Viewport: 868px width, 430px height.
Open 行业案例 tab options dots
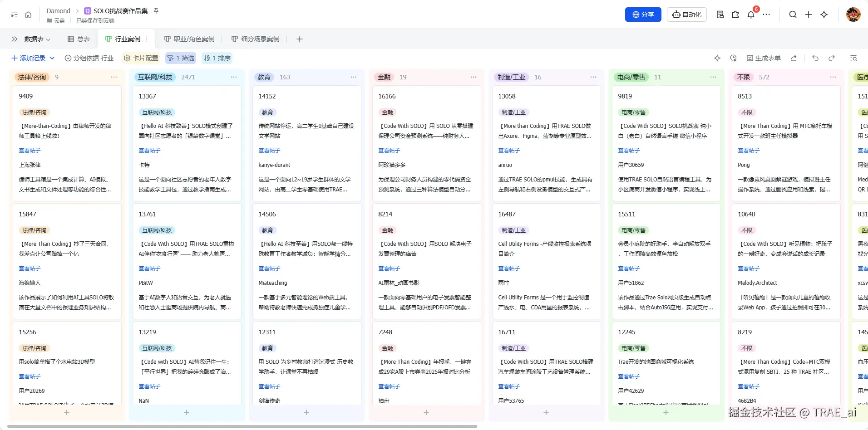click(x=146, y=39)
